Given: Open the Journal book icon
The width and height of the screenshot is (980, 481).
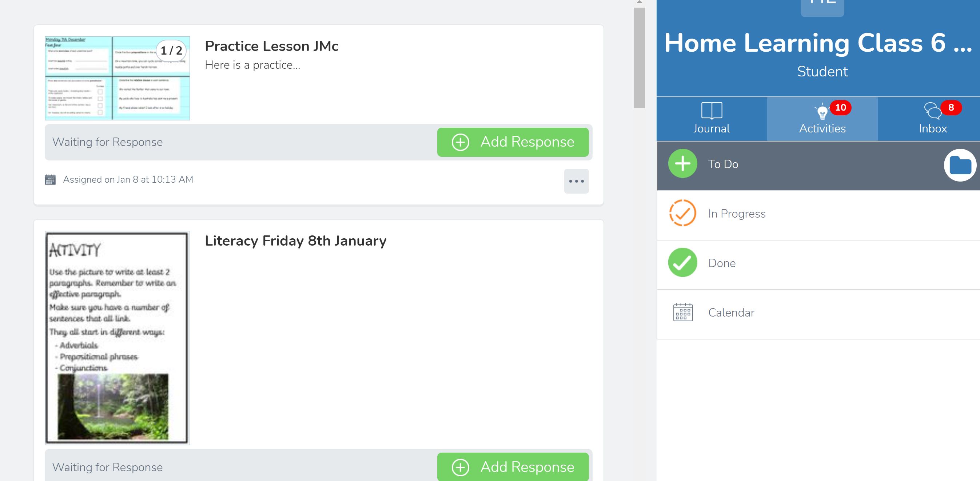Looking at the screenshot, I should click(x=712, y=111).
